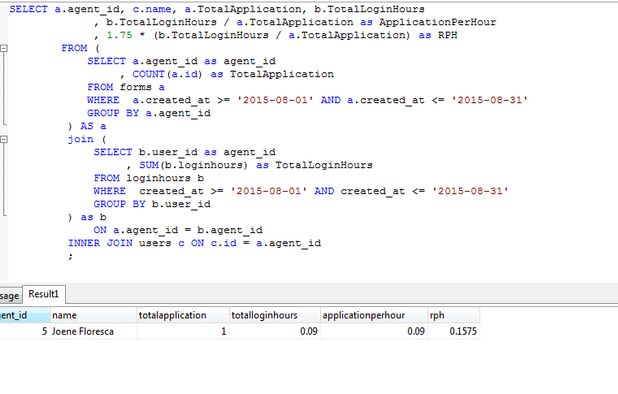Click the ') as b' alias line
Viewport: 618px width, 394px height.
87,217
